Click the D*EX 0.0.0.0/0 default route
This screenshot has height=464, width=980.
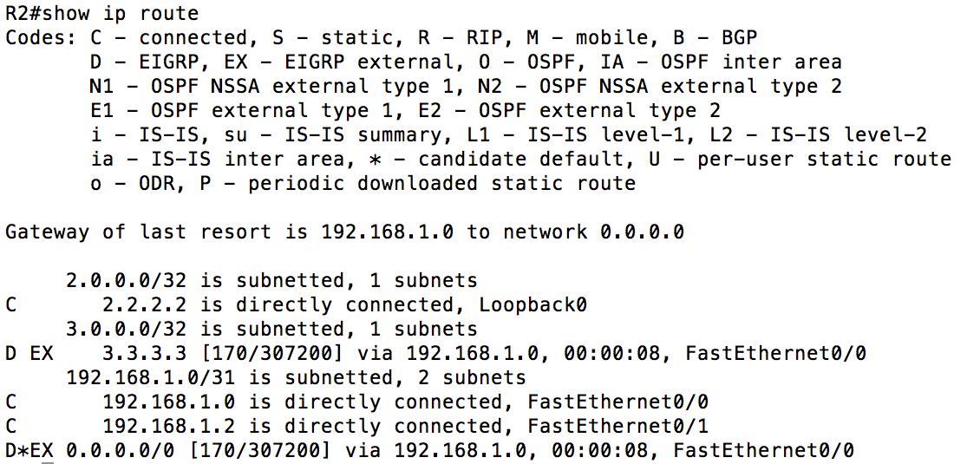point(429,451)
